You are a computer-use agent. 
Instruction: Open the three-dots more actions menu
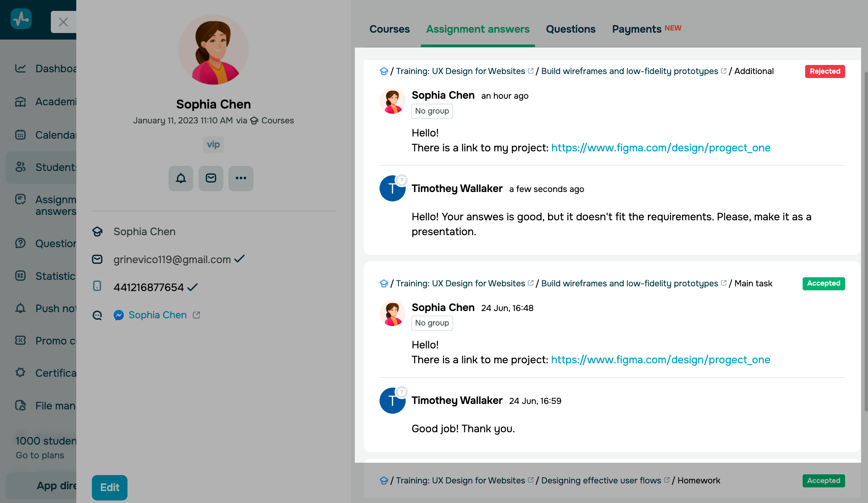click(241, 178)
